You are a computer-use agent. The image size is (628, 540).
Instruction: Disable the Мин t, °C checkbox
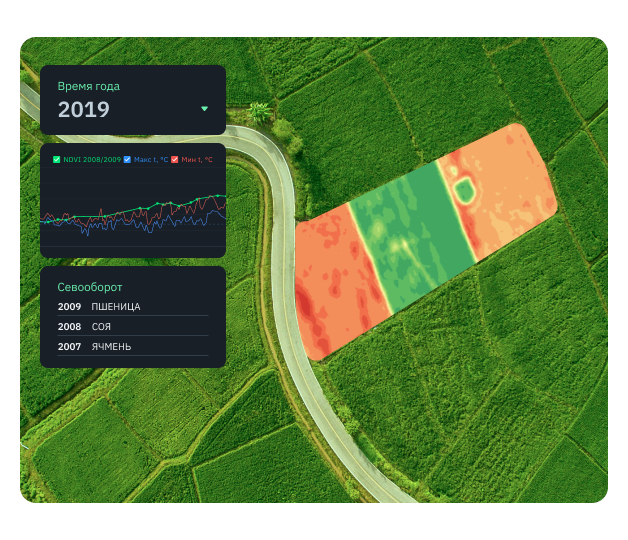pyautogui.click(x=175, y=159)
